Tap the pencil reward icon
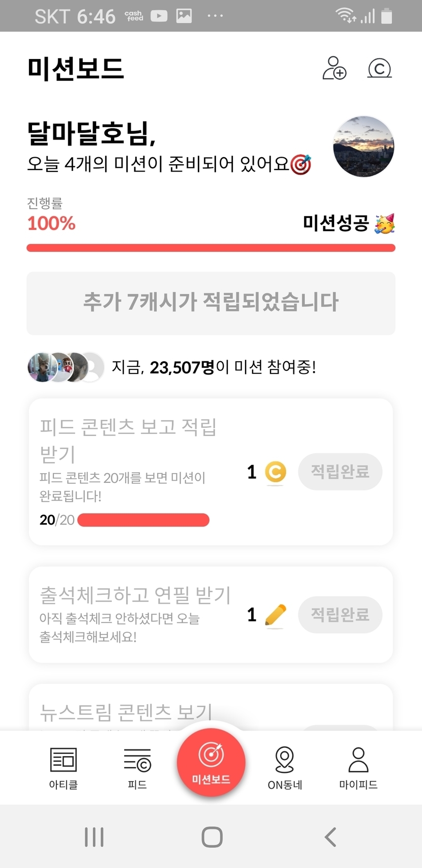 coord(276,615)
